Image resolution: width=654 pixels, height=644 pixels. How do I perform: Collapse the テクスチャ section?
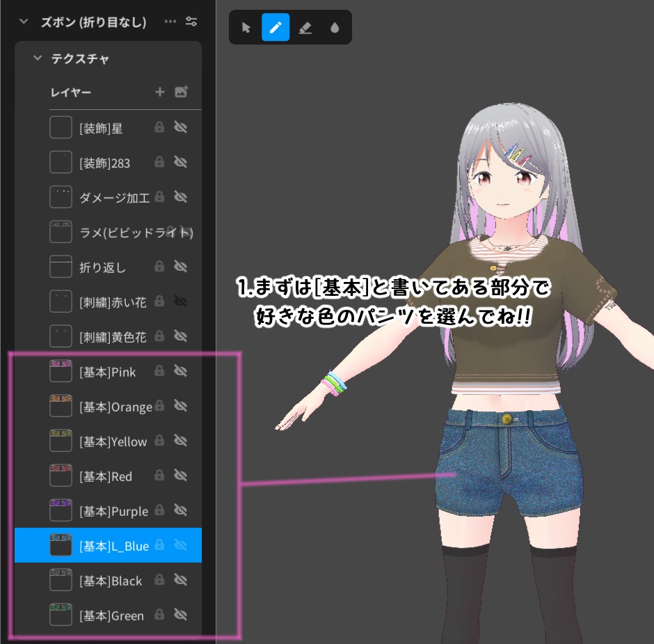pos(37,58)
